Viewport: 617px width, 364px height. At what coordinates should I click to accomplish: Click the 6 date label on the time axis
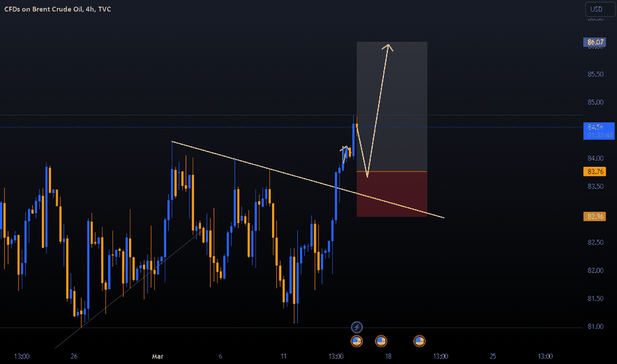(220, 357)
